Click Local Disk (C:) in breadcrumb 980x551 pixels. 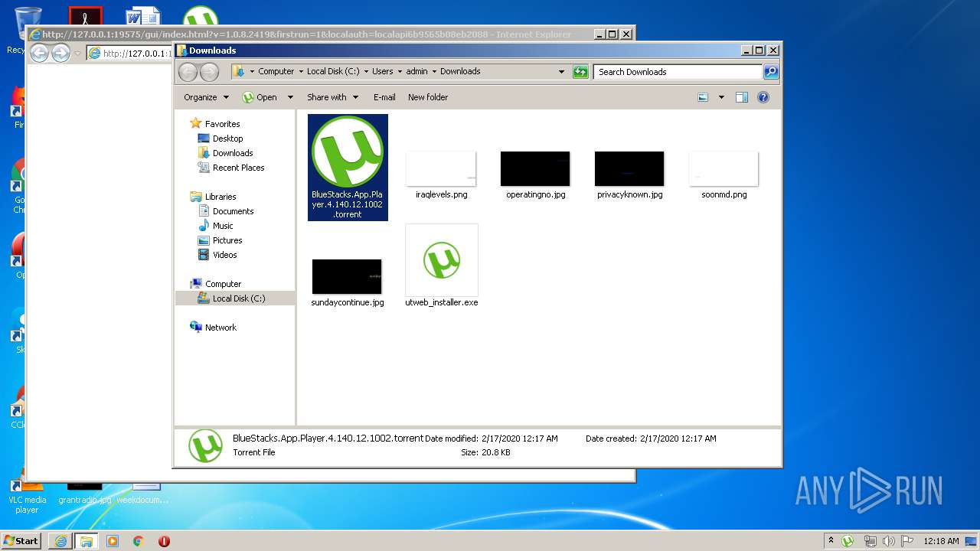[333, 71]
